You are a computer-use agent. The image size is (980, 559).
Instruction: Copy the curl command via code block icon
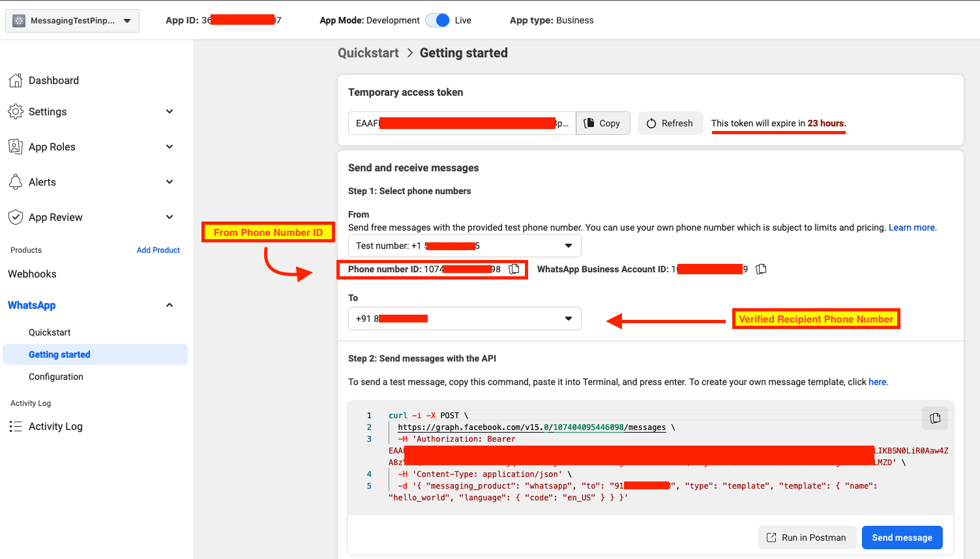[934, 418]
